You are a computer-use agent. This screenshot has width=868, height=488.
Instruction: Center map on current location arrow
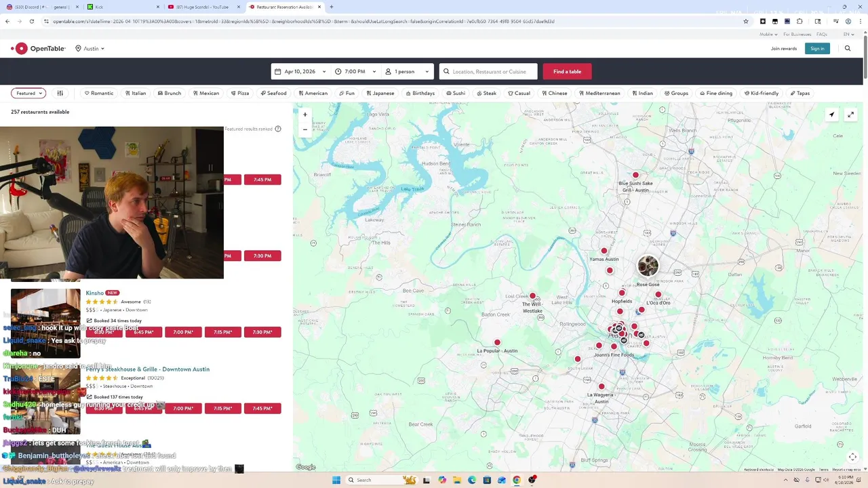831,115
